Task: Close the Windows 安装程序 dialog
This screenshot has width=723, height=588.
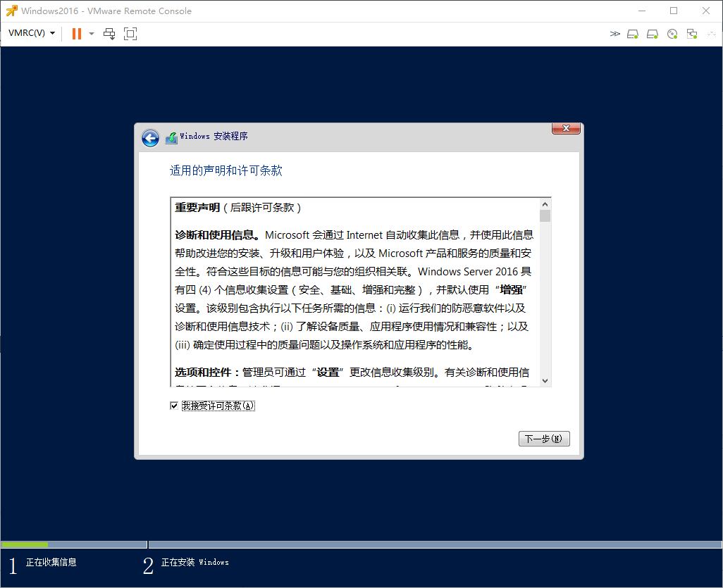Action: pos(567,128)
